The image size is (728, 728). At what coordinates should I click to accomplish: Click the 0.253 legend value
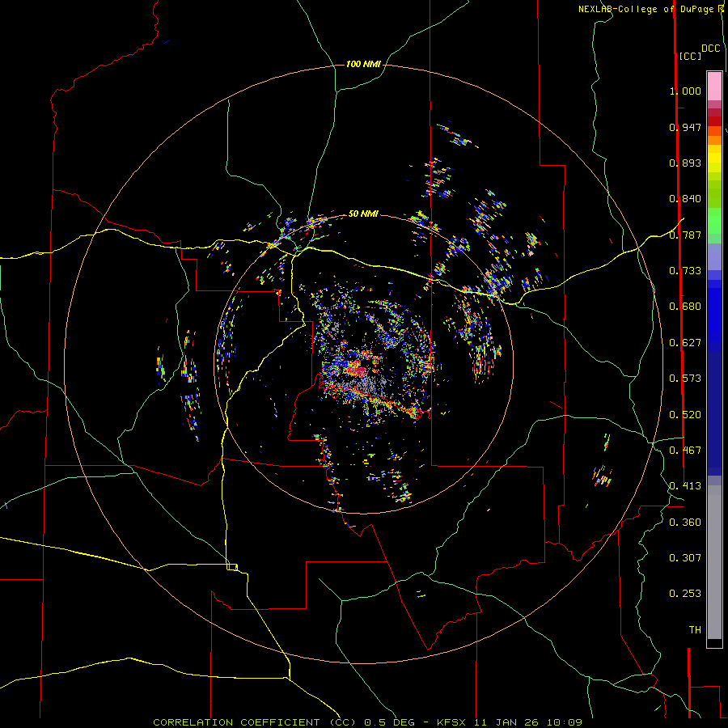(685, 594)
